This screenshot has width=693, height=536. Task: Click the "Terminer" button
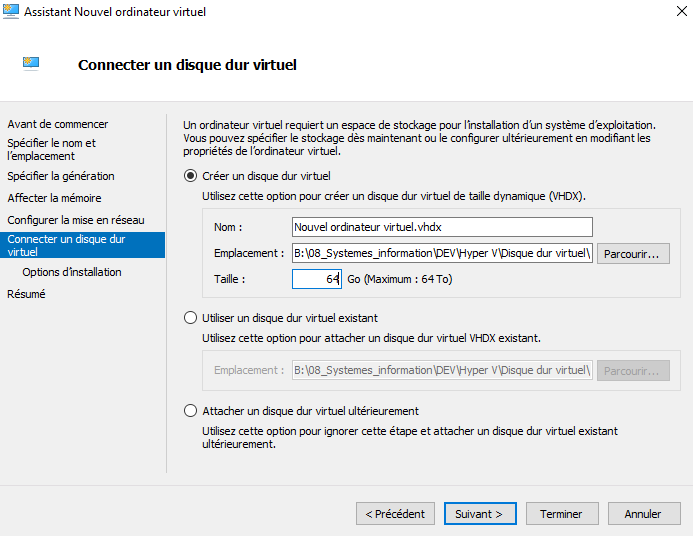(561, 514)
